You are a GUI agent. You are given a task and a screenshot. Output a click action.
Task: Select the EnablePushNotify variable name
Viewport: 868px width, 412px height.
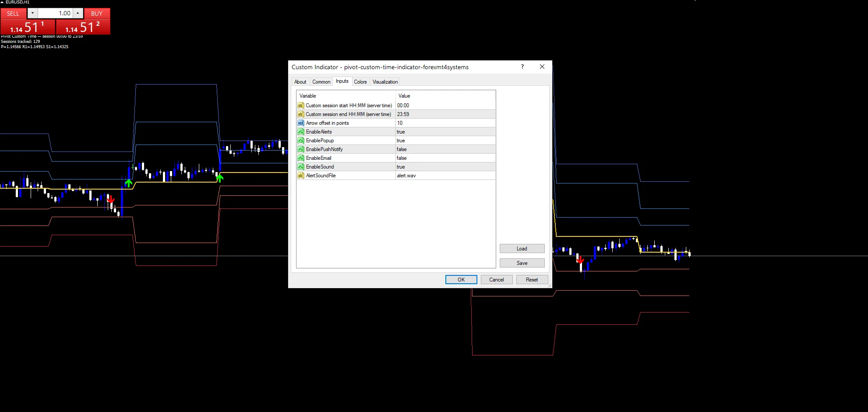point(325,149)
